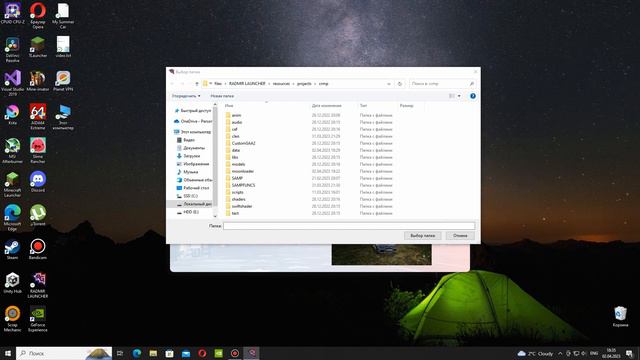Viewport: 640px width, 360px height.
Task: Open the Microsoft Edge desktop shortcut
Action: pos(12,218)
